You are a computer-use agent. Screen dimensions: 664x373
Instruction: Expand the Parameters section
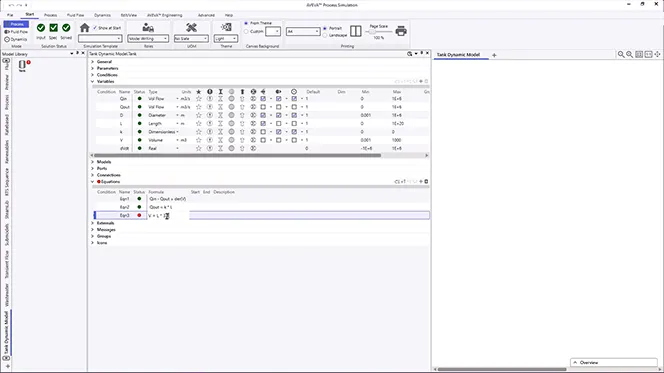(x=93, y=68)
